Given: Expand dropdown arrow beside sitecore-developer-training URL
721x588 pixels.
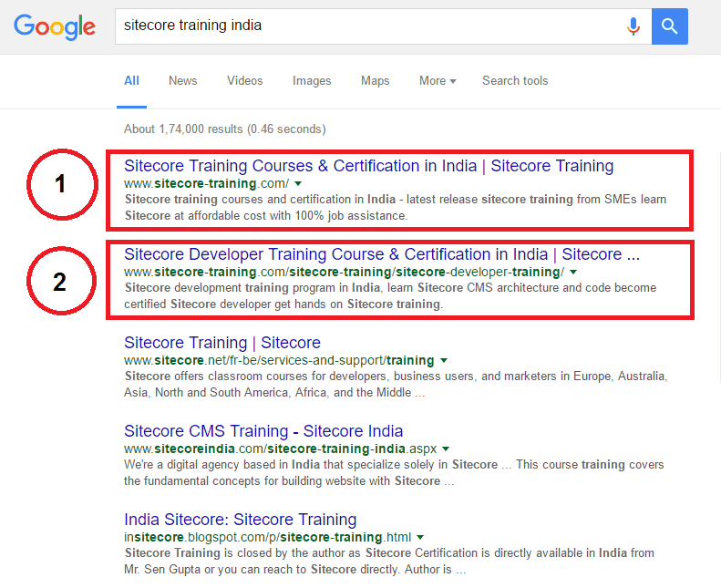Looking at the screenshot, I should (573, 273).
